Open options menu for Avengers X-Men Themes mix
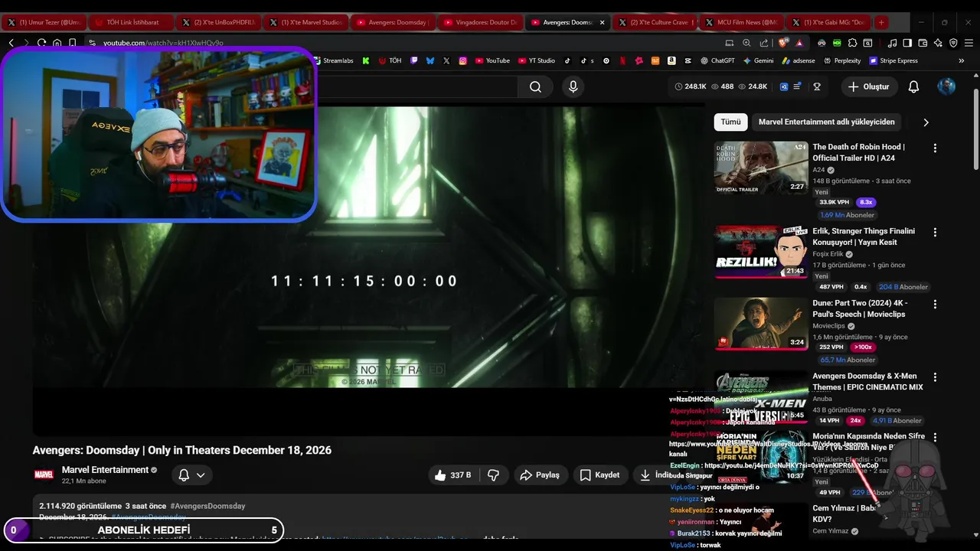 (x=935, y=377)
